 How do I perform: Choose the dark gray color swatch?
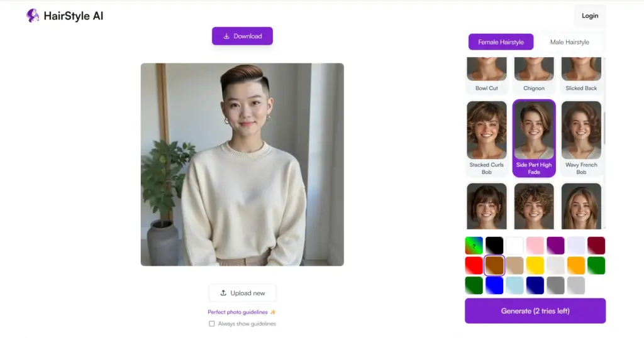tap(555, 285)
